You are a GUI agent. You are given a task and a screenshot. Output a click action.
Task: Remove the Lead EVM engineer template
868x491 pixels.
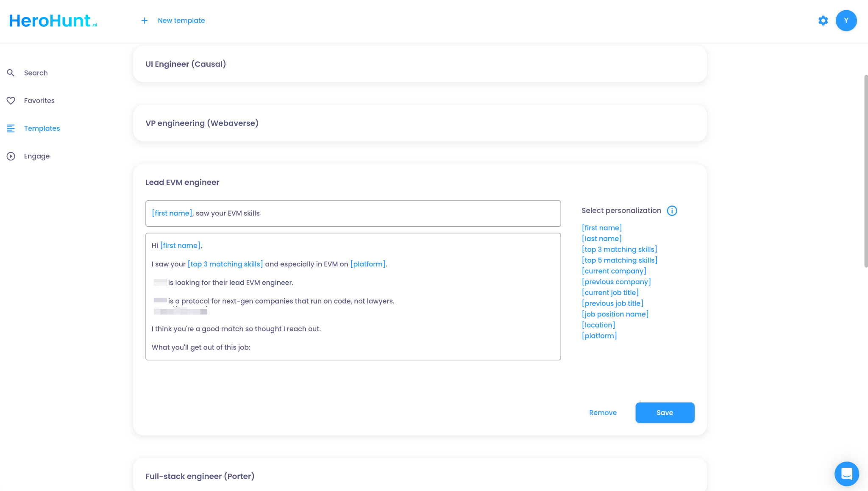pos(603,413)
